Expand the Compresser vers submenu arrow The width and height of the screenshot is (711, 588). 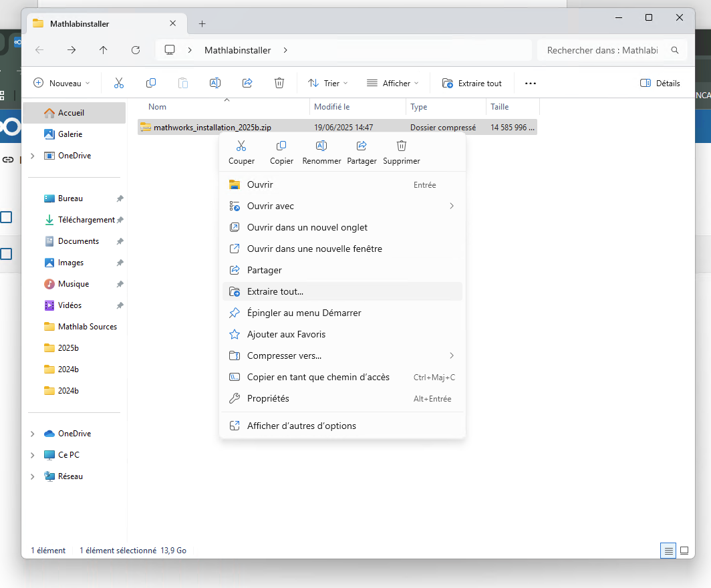452,355
